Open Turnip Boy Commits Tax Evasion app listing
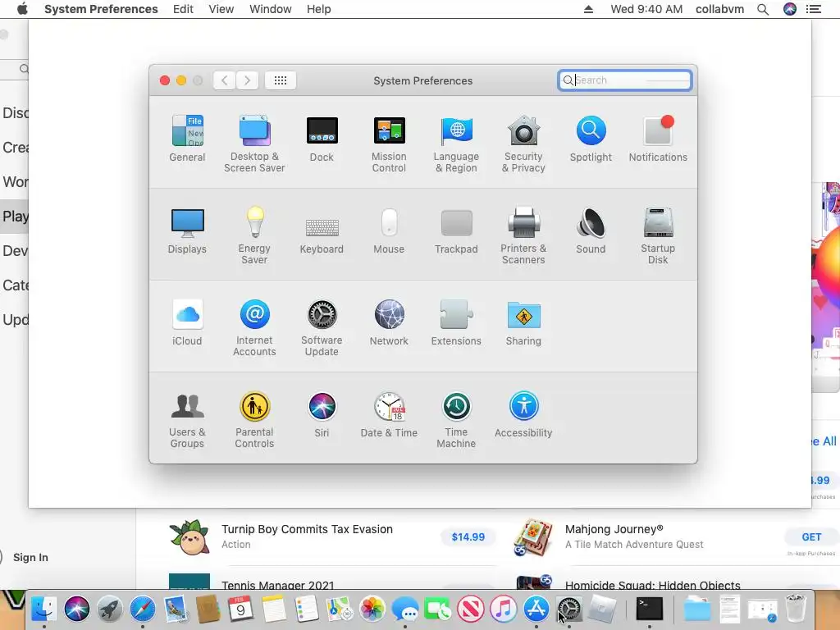This screenshot has height=630, width=840. pos(307,529)
